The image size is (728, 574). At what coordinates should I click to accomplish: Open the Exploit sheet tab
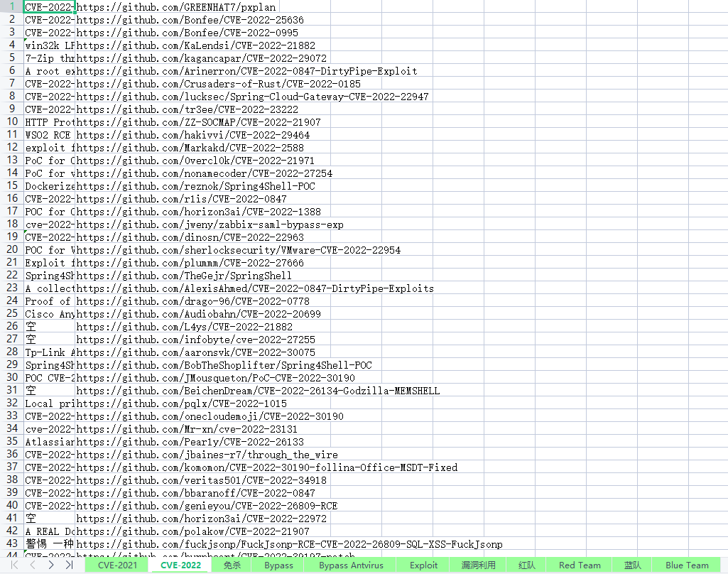point(423,565)
